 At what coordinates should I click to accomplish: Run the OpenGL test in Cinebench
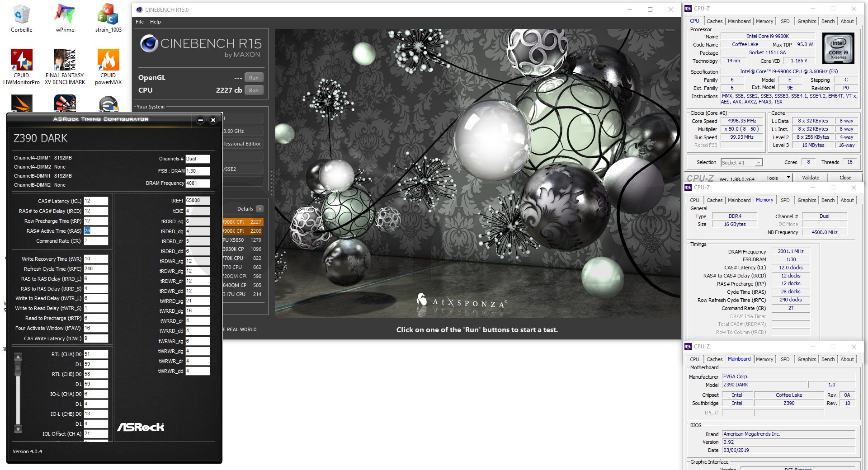[254, 78]
